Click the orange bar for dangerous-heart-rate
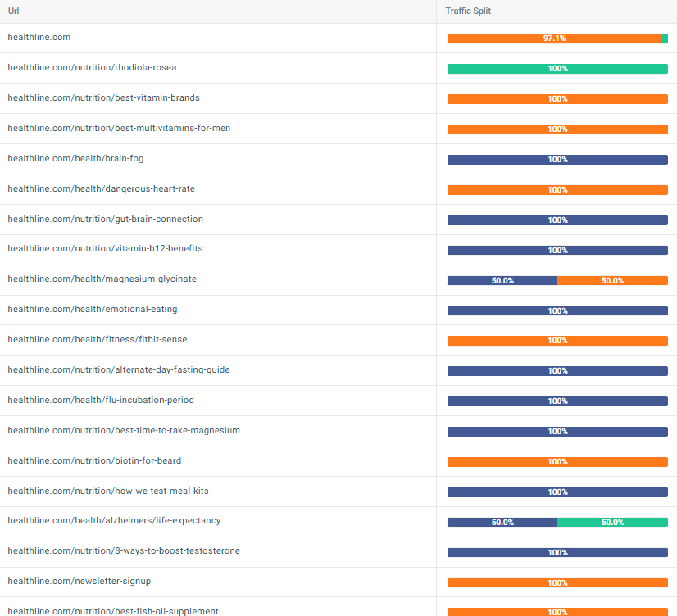677x616 pixels. pyautogui.click(x=557, y=190)
